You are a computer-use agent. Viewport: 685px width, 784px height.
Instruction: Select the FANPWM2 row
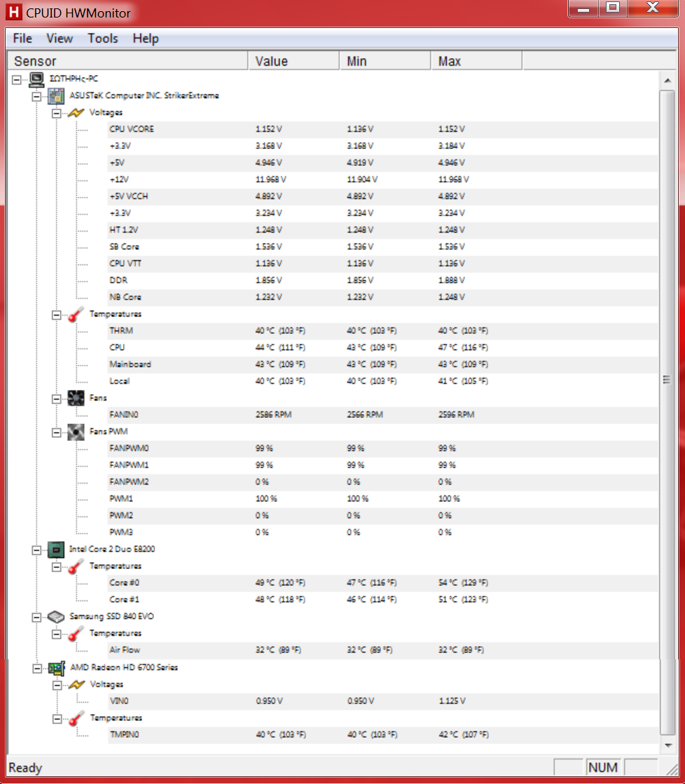[382, 482]
